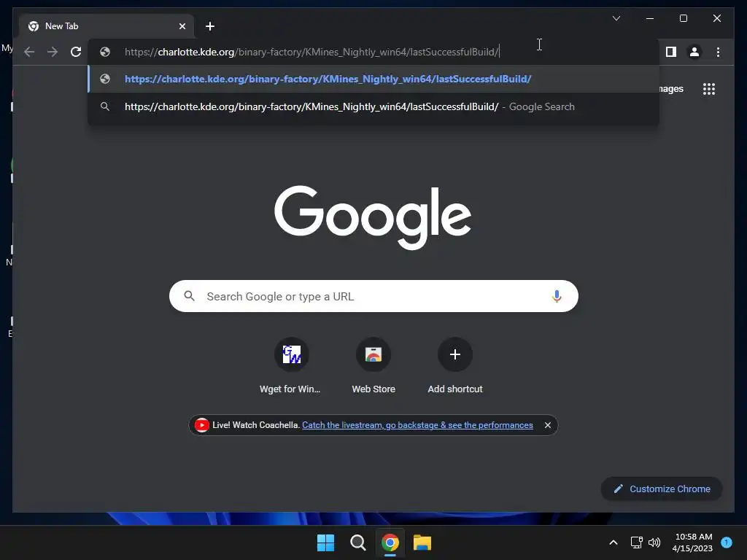Open a new tab with the plus button

point(210,26)
